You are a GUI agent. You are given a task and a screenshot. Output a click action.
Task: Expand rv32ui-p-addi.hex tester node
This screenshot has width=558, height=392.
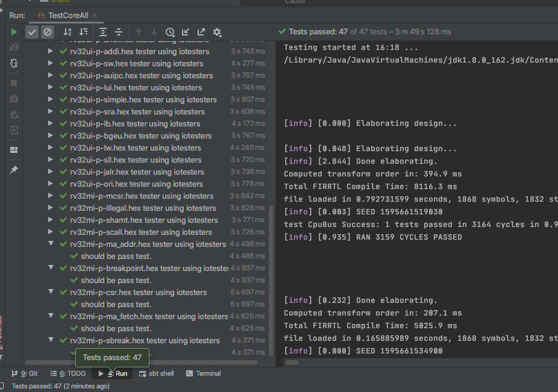[x=51, y=51]
